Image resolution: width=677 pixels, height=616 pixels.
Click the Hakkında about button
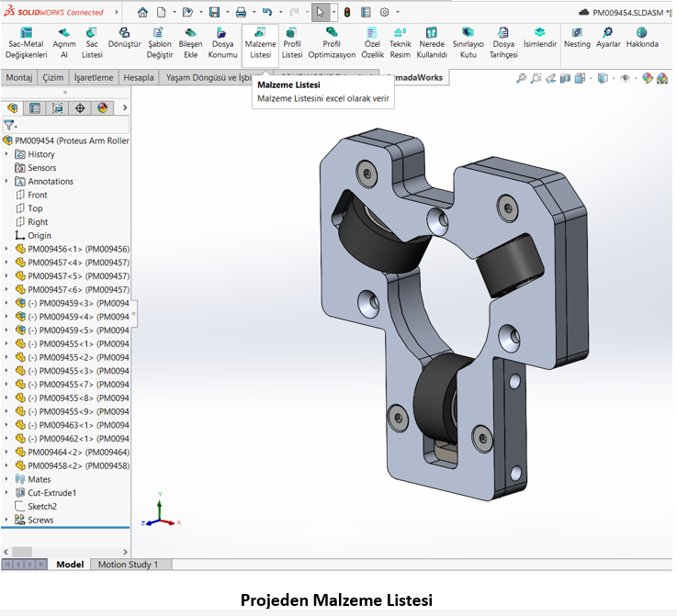641,38
